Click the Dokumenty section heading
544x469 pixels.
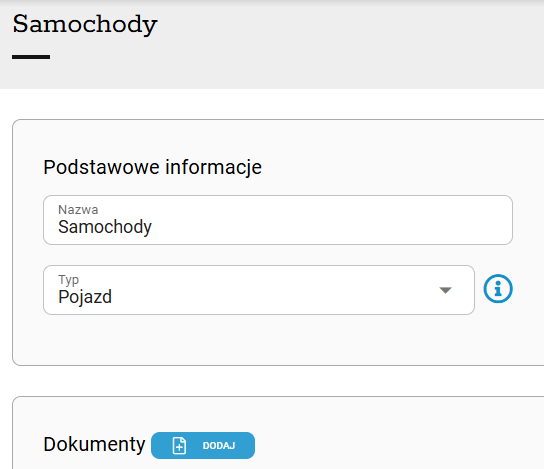pyautogui.click(x=94, y=445)
